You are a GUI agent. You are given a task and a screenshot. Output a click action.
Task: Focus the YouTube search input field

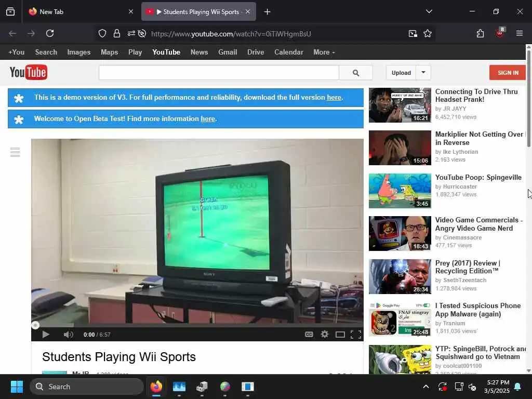click(219, 73)
